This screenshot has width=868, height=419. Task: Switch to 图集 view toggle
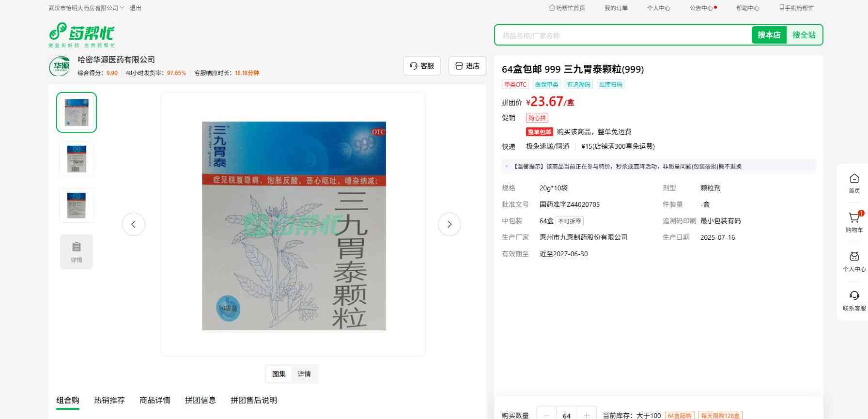pos(279,374)
